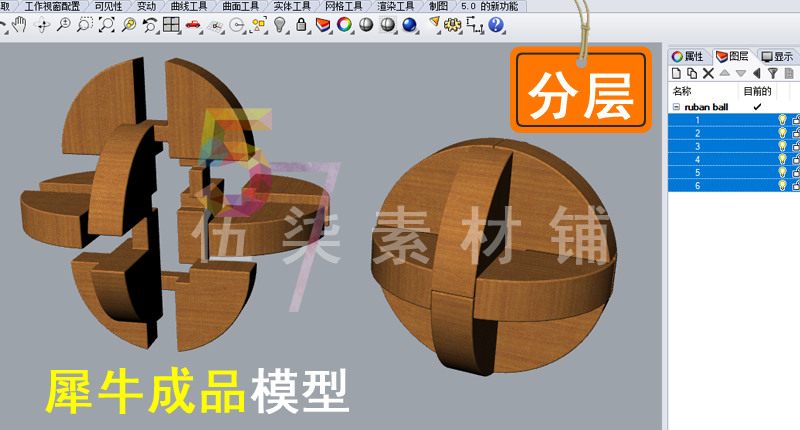Open Object properties color wheel icon
Image resolution: width=800 pixels, height=430 pixels.
click(344, 24)
